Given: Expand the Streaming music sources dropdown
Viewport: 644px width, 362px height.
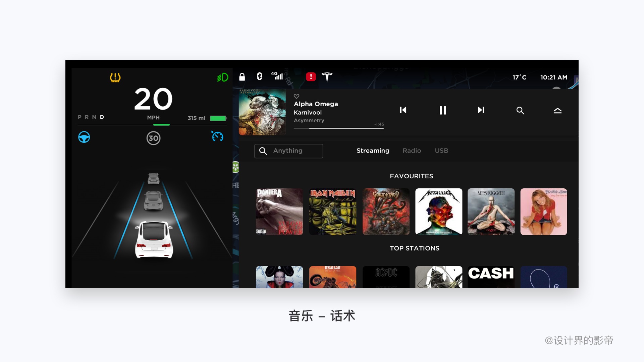Looking at the screenshot, I should [373, 151].
